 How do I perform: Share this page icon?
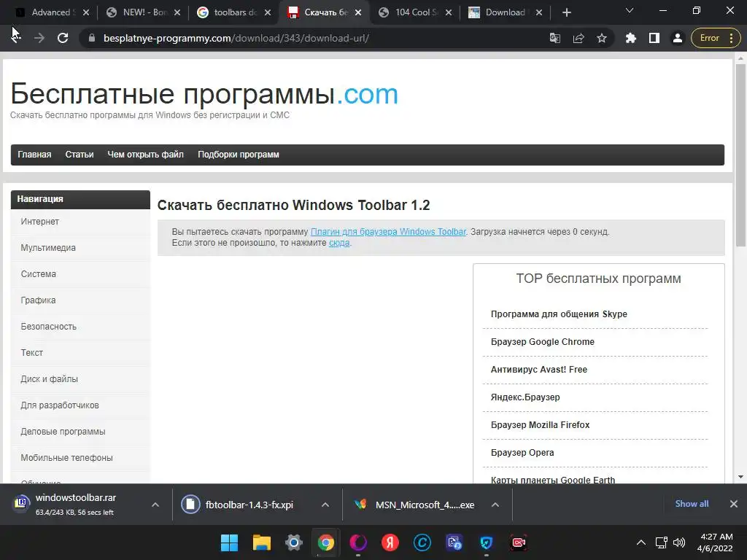[x=578, y=38]
